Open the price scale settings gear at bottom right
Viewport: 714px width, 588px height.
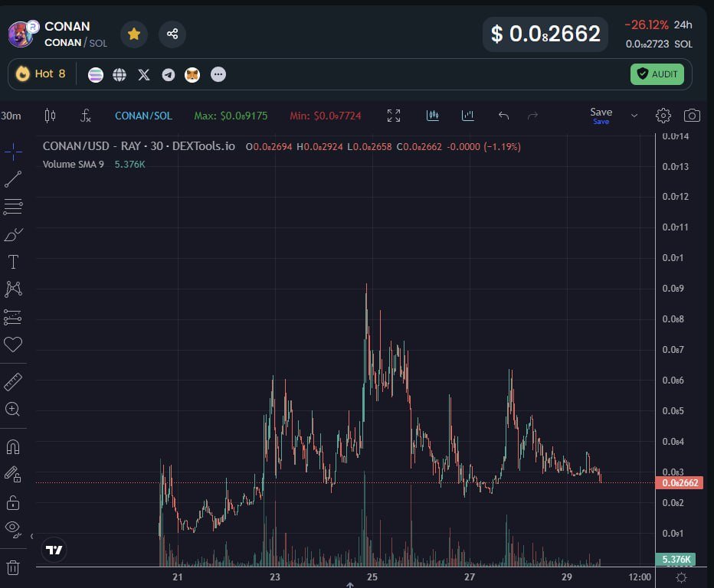[x=682, y=577]
